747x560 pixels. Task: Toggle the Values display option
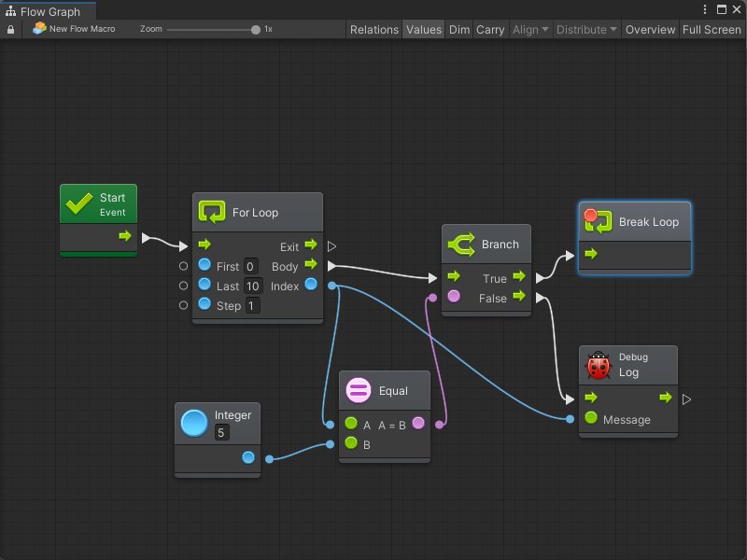(x=423, y=30)
